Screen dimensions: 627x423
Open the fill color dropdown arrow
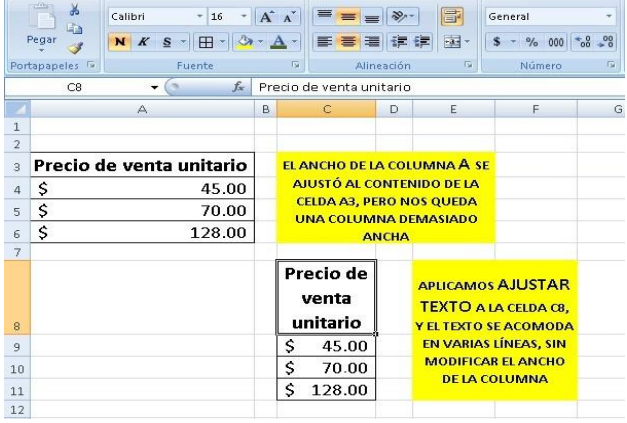(x=261, y=42)
